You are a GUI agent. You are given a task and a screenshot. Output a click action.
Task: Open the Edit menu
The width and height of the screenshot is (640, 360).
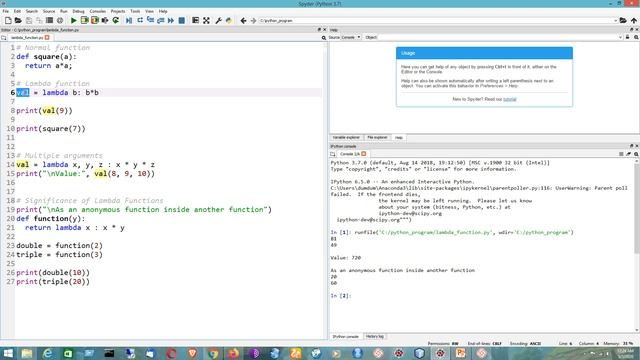17,11
